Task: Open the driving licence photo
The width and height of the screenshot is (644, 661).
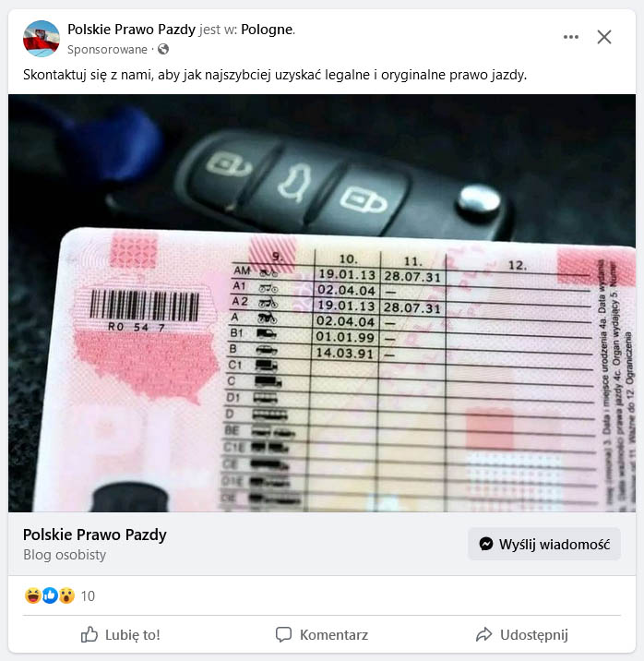Action: tap(322, 303)
